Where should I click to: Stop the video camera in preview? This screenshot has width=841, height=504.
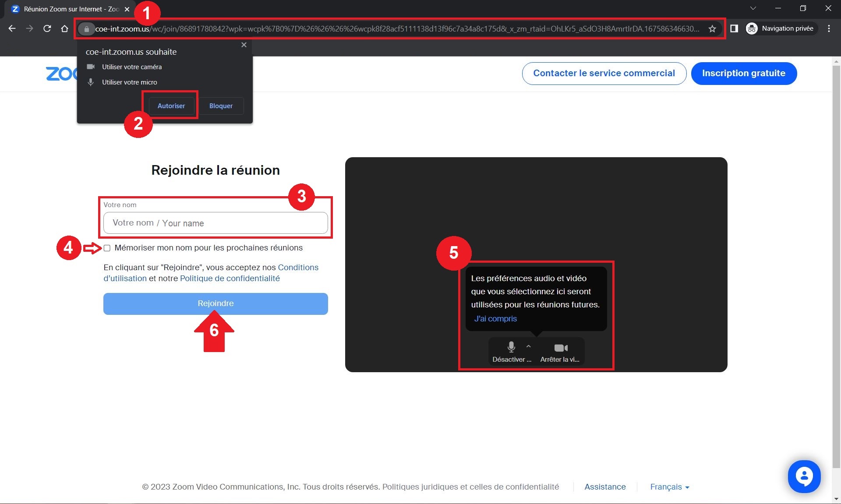560,351
